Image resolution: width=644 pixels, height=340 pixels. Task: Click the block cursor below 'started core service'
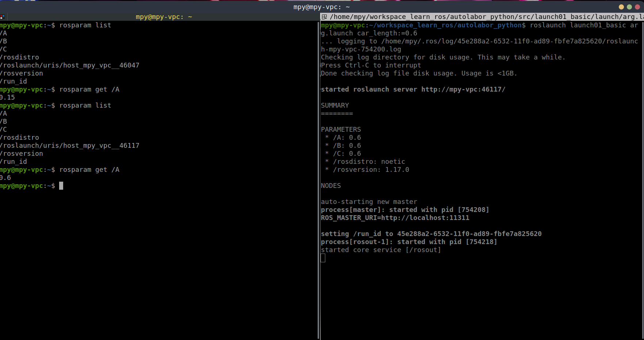[323, 258]
